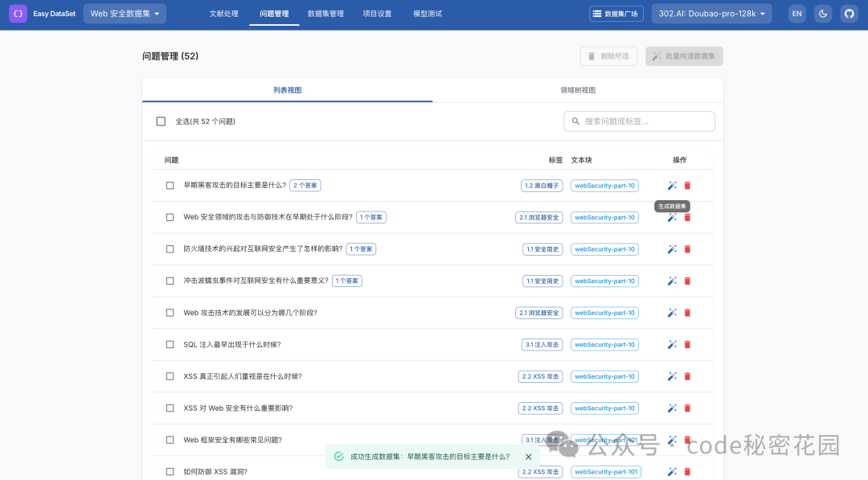
Task: Switch language with the EN button
Action: click(x=797, y=14)
